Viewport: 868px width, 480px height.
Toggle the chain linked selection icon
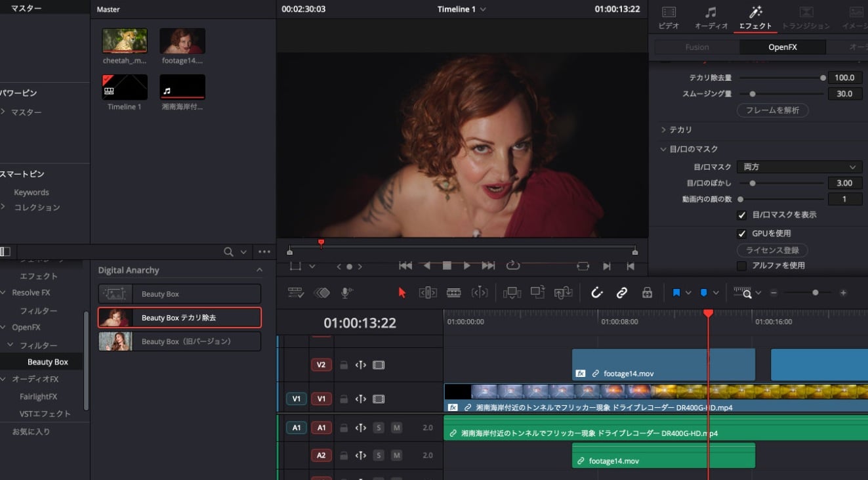[x=621, y=293]
